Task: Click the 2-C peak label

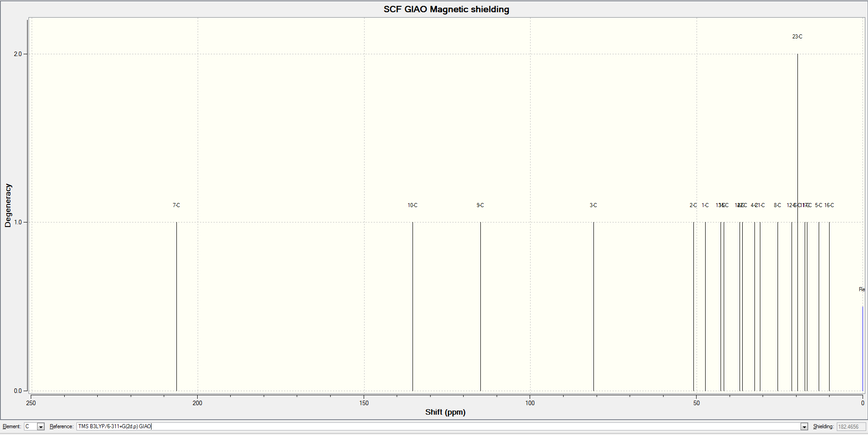Action: [693, 205]
